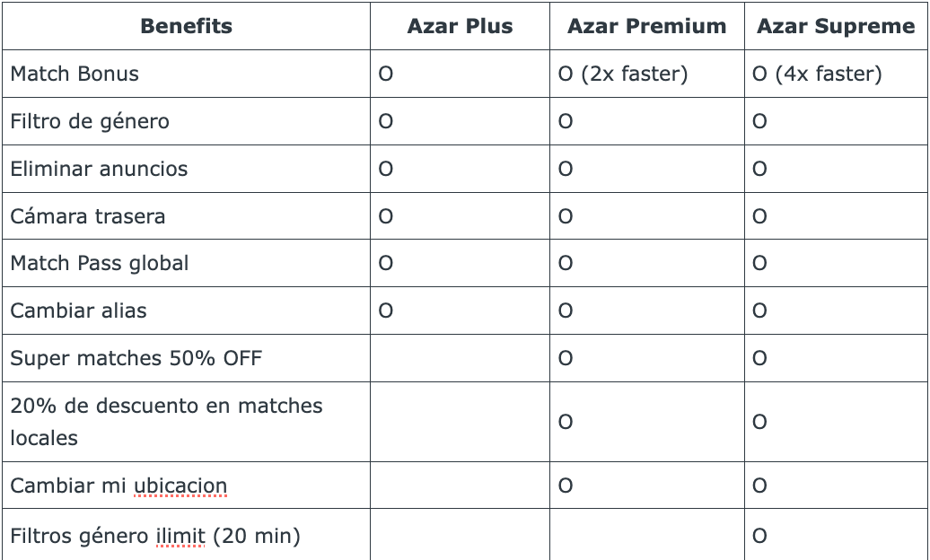Click Azar Premium mark for Cambiar mi ubicacion
Image resolution: width=930 pixels, height=560 pixels.
(566, 486)
